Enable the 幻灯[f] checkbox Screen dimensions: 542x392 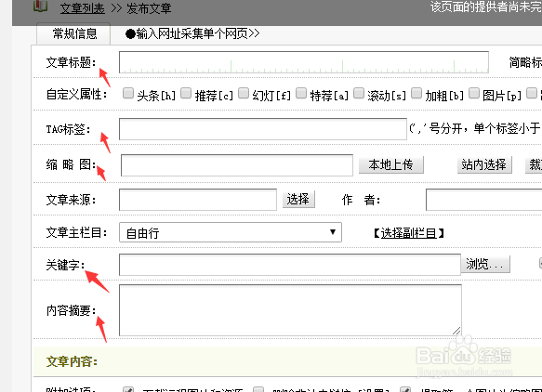(244, 93)
